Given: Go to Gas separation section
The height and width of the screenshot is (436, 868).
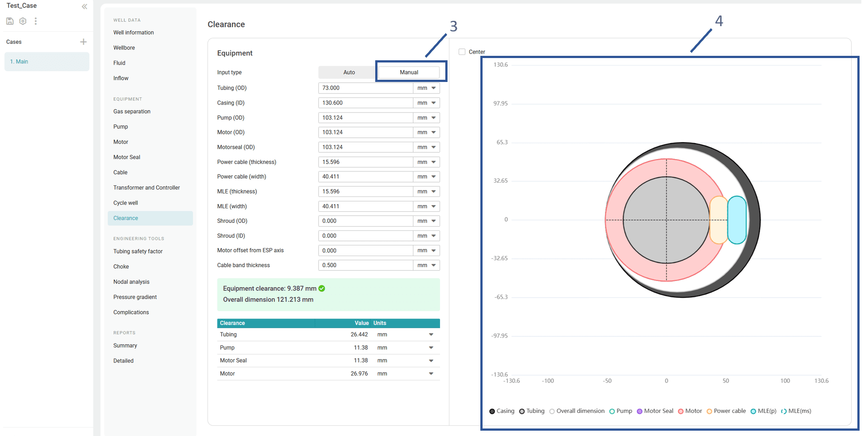Looking at the screenshot, I should [x=132, y=112].
